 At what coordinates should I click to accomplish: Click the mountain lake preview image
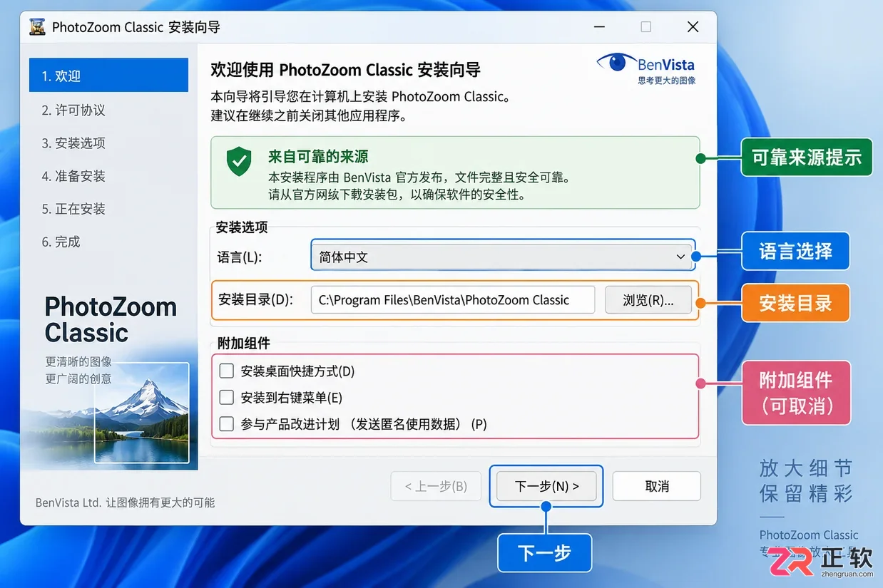coord(142,414)
